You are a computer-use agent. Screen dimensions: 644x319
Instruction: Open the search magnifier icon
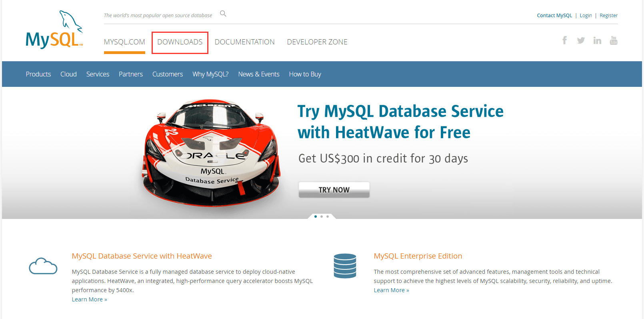(x=223, y=14)
